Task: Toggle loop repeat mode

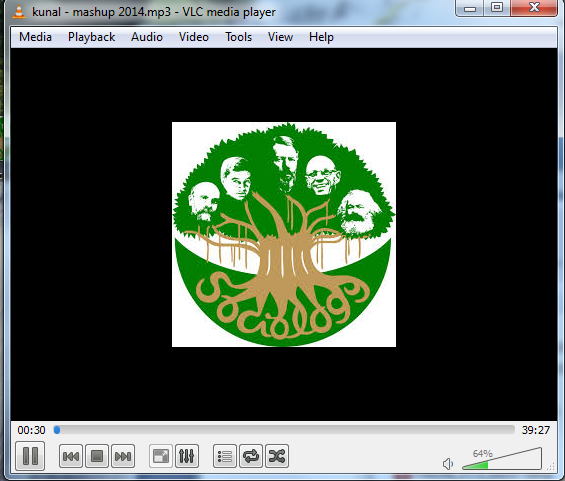Action: click(251, 456)
